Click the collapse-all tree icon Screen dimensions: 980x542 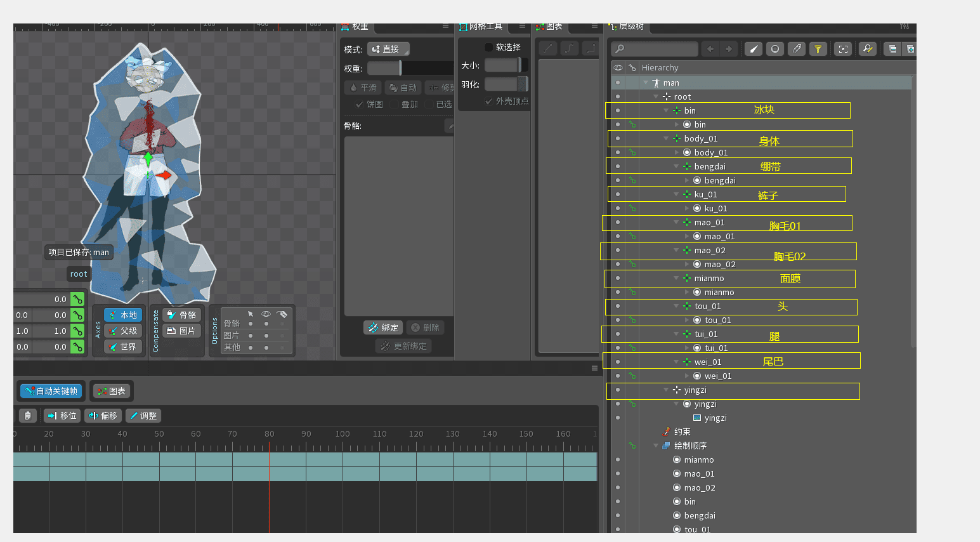[x=892, y=49]
